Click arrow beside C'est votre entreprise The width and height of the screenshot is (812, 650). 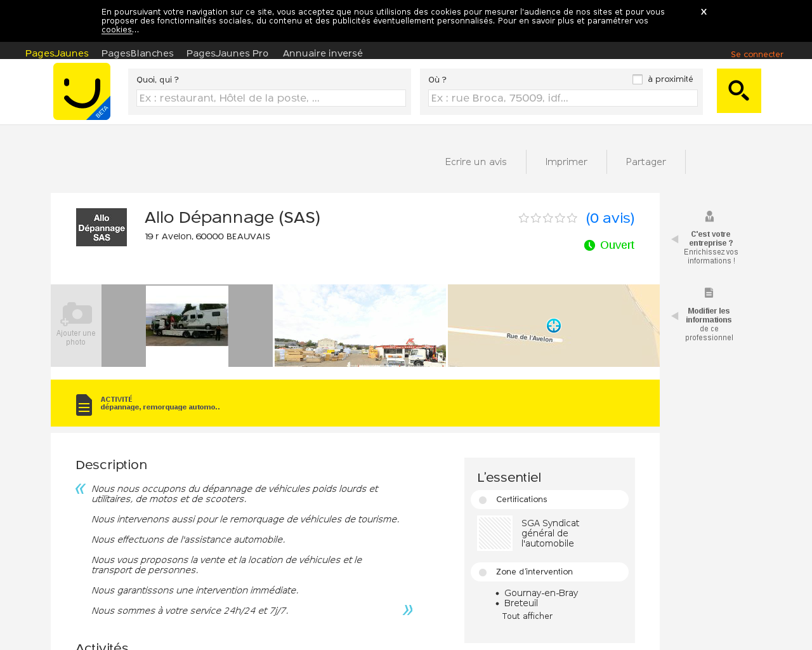click(675, 239)
